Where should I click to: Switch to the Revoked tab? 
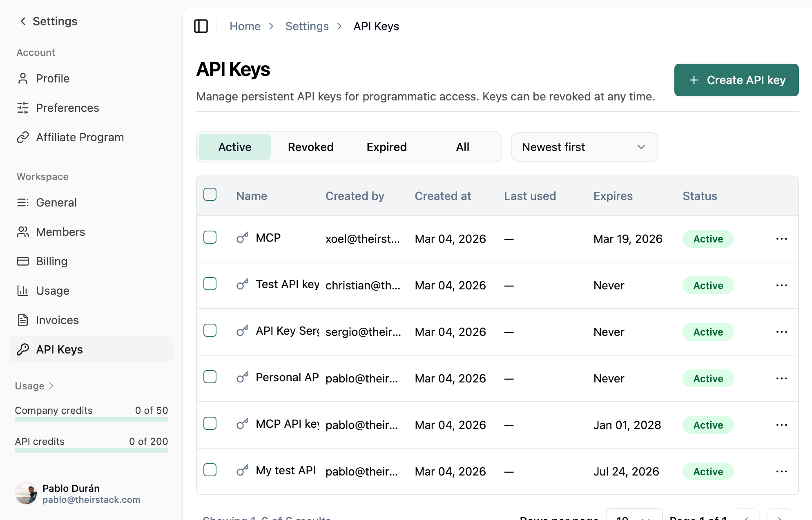(310, 147)
